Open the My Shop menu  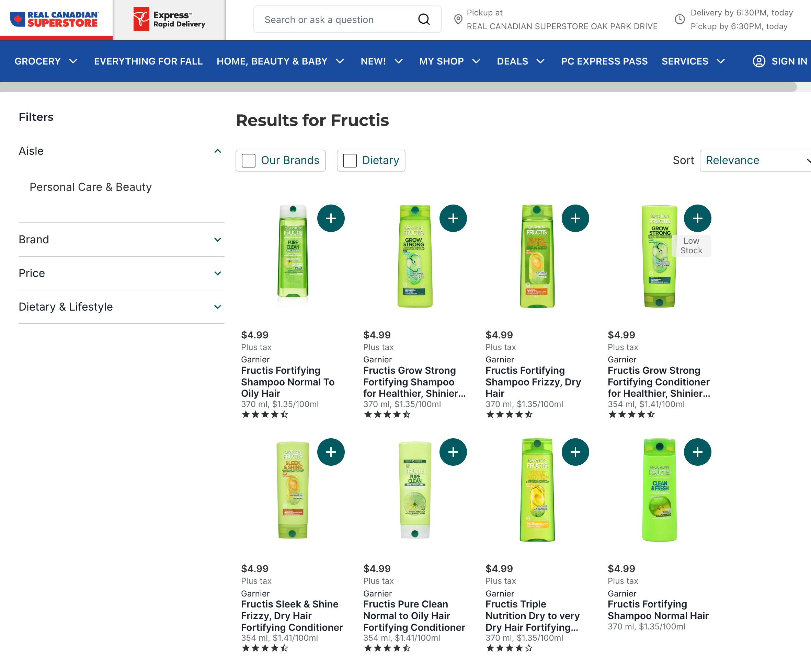tap(450, 61)
